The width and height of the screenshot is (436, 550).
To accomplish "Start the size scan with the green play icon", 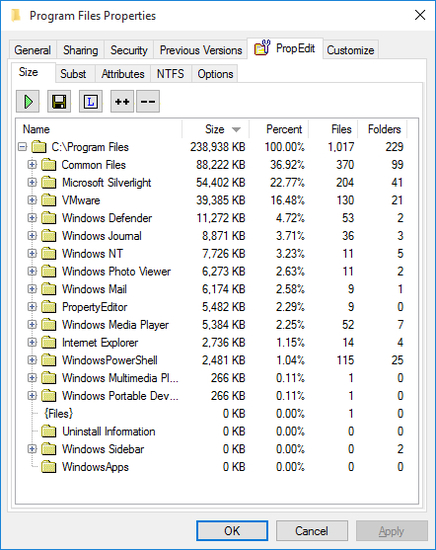I will click(x=28, y=102).
